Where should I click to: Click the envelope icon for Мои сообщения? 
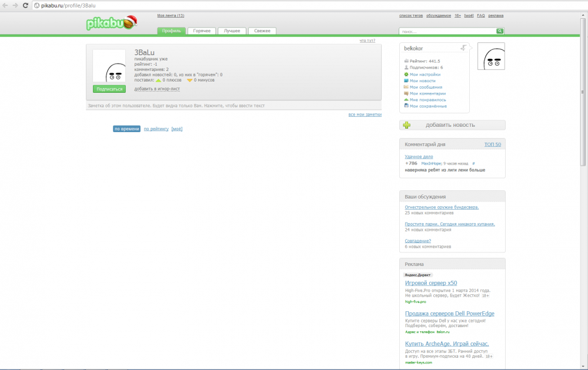(406, 87)
